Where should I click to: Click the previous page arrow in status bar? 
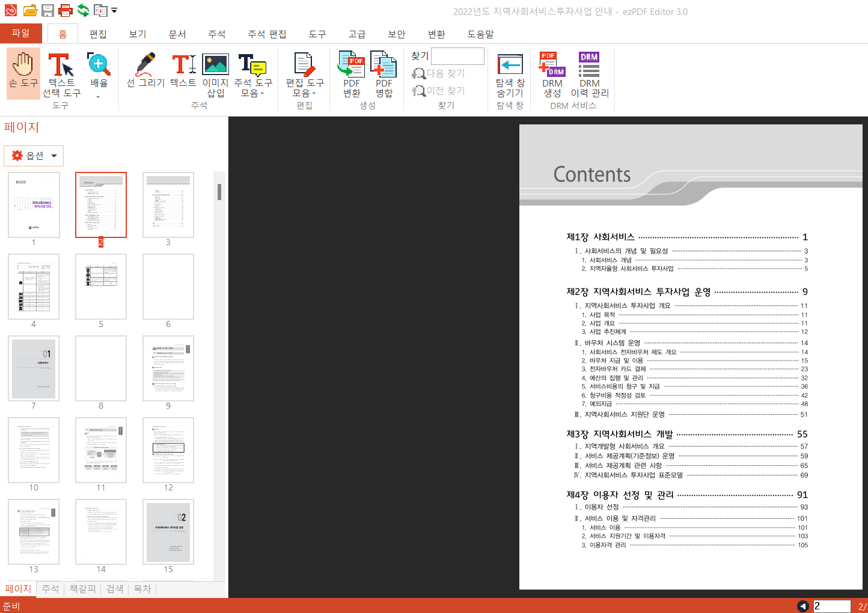pos(803,606)
